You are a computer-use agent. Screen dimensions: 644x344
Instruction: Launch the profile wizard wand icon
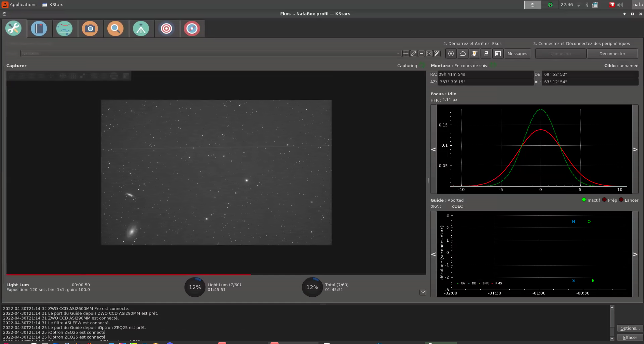pos(437,54)
